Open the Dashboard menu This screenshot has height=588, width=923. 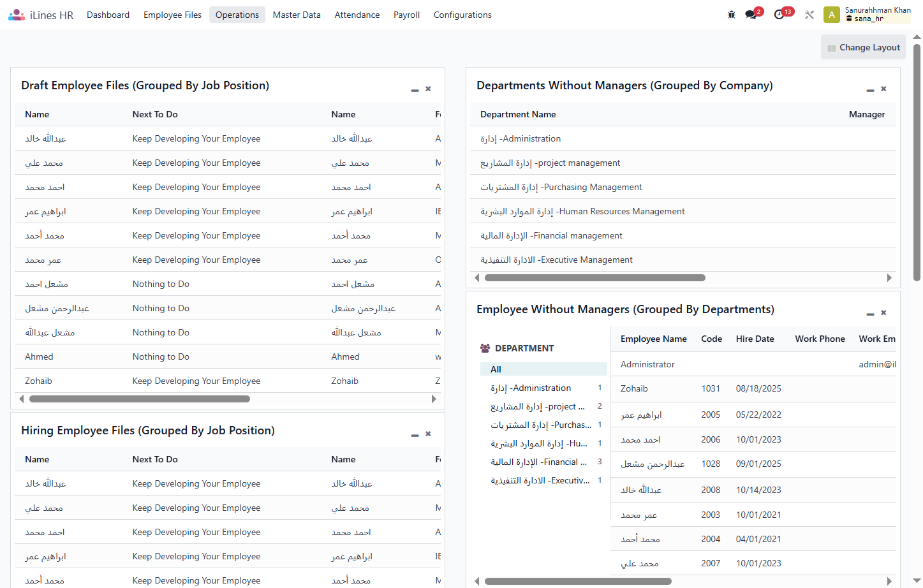108,15
